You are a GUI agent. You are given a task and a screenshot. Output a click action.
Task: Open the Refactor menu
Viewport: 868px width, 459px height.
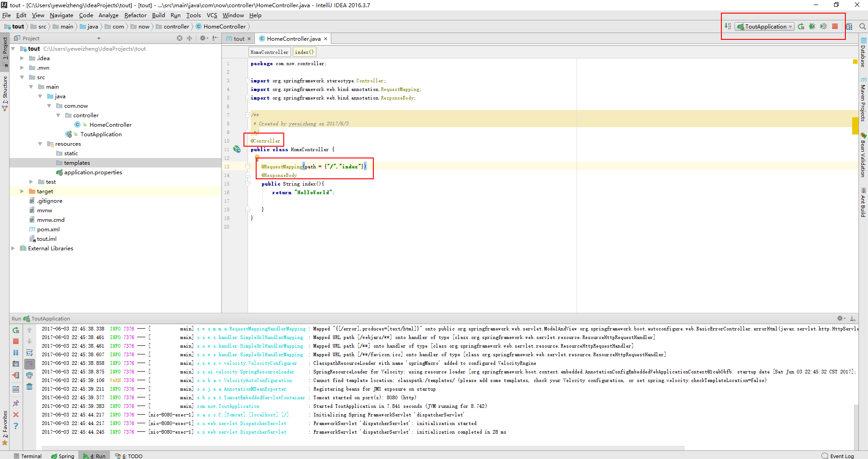[x=135, y=15]
